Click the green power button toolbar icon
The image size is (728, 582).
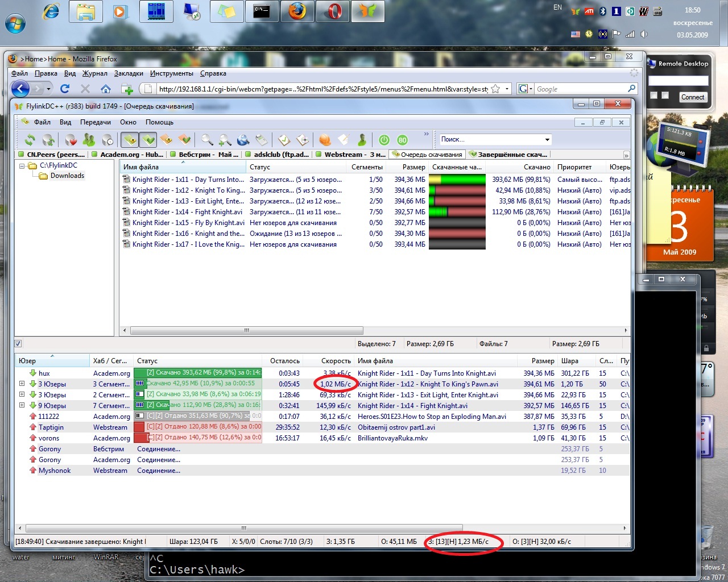pos(384,140)
